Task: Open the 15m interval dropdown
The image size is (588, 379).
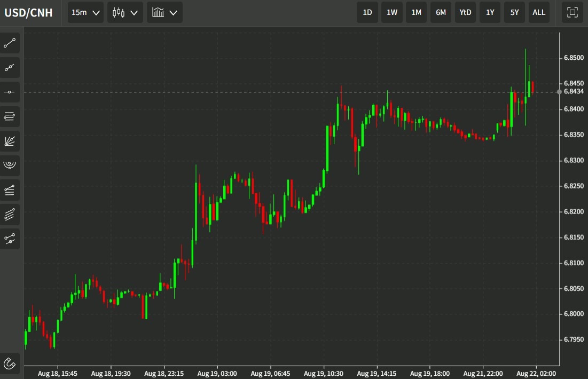Action: click(85, 12)
